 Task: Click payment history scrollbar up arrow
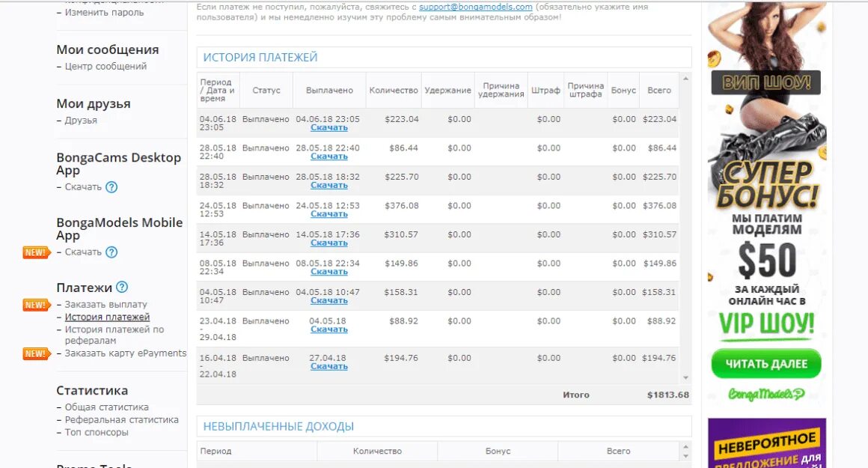pyautogui.click(x=686, y=79)
